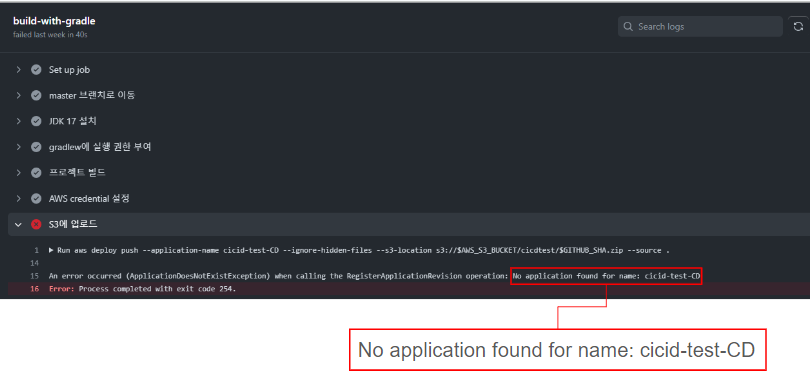Select the 프로젝트 빌드 step label
This screenshot has height=383, width=810.
77,173
